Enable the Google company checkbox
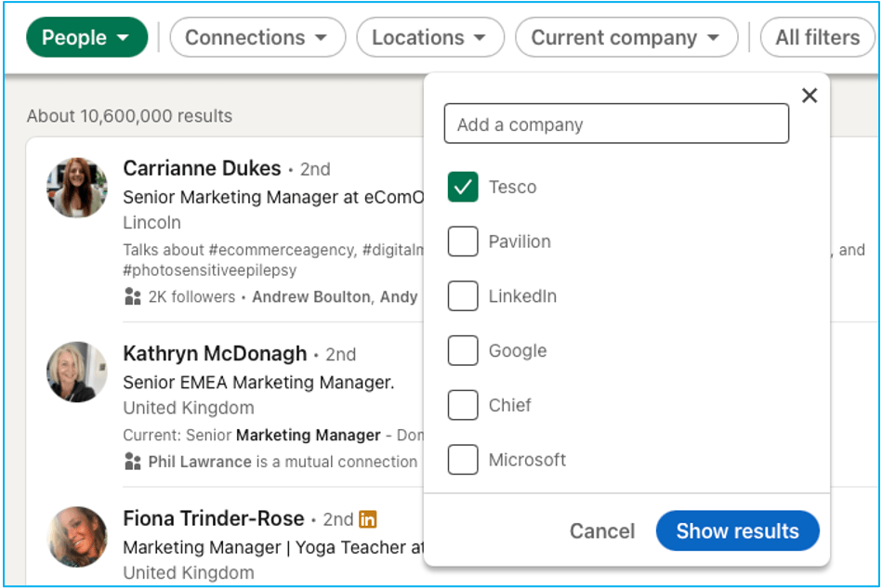 click(463, 351)
